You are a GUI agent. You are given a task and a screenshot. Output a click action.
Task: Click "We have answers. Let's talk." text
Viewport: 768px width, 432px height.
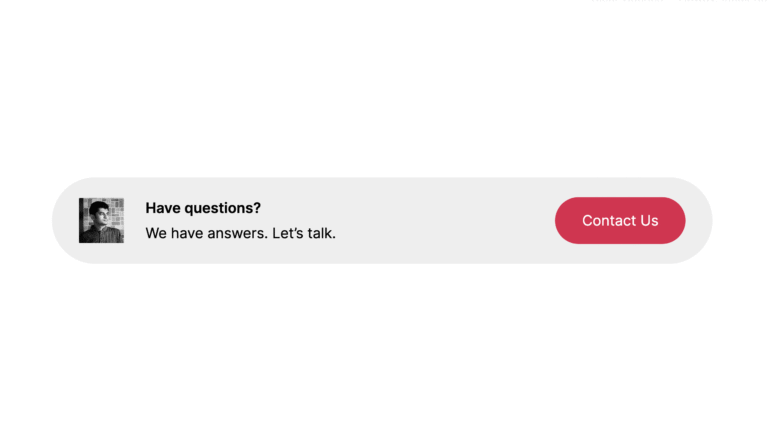coord(240,233)
